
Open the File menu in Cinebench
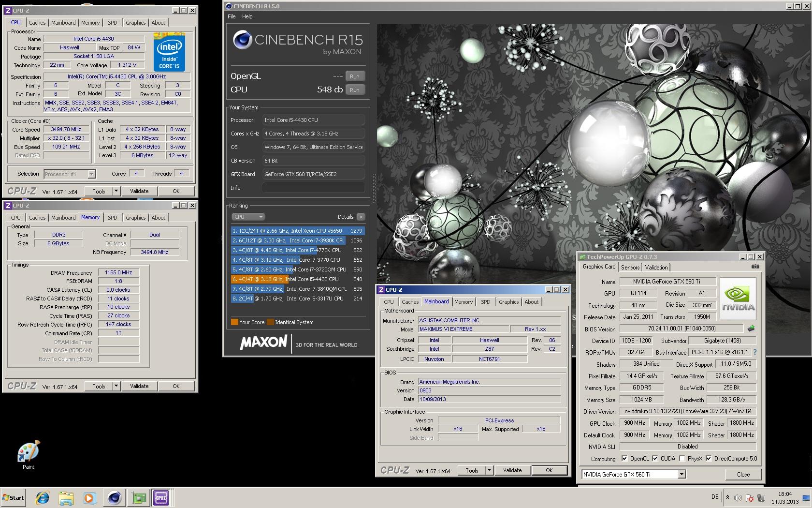coord(232,16)
